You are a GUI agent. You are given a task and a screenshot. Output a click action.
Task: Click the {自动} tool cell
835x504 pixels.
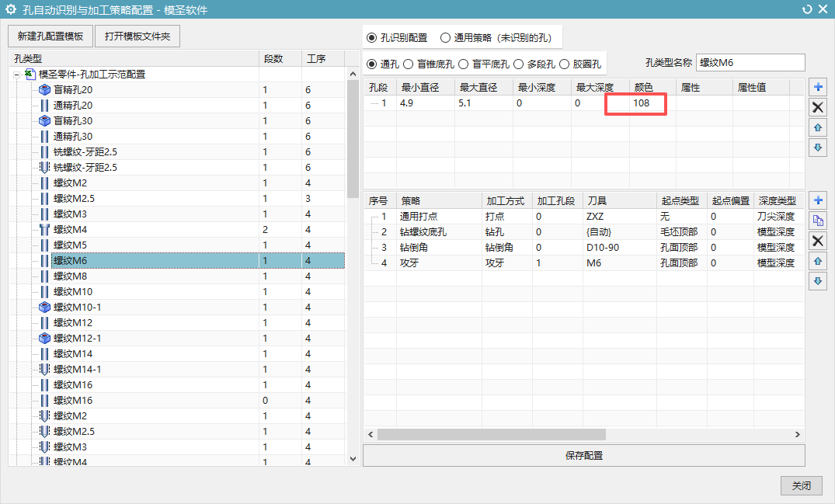pos(620,232)
